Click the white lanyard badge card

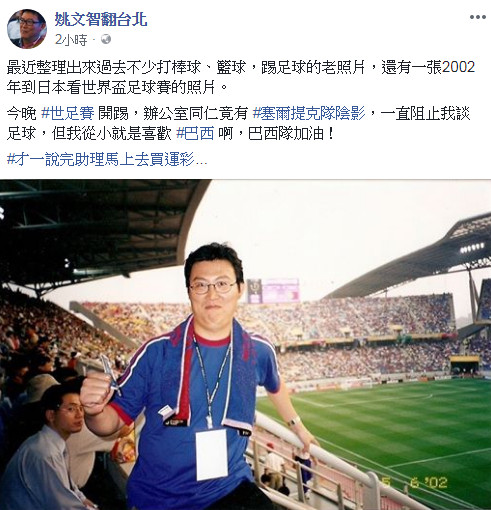(212, 455)
